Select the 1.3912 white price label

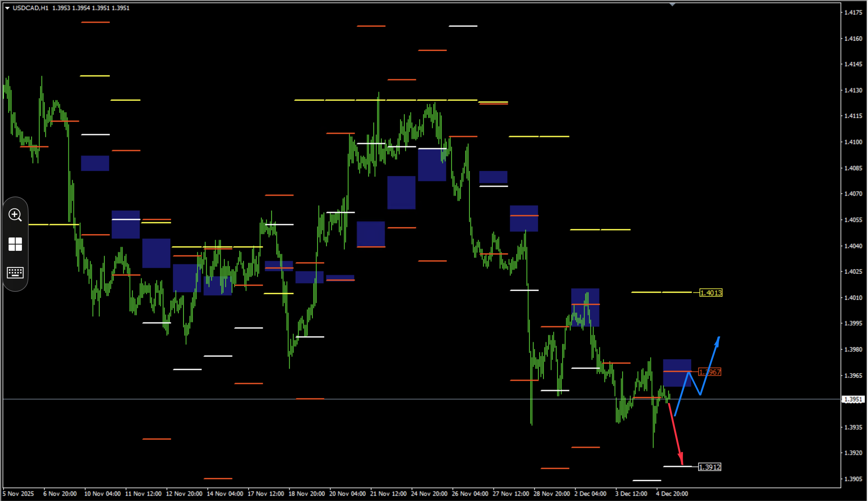(709, 467)
